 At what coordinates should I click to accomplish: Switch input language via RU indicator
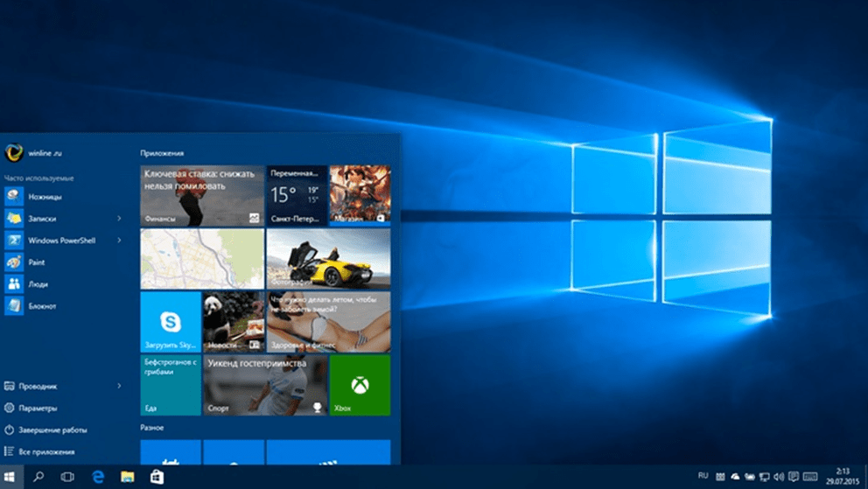coord(703,476)
